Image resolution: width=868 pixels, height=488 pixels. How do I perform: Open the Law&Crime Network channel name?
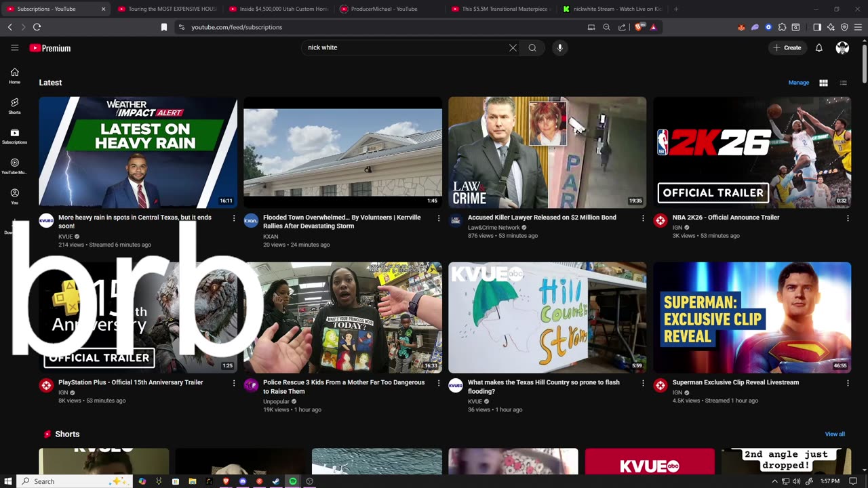click(x=494, y=228)
